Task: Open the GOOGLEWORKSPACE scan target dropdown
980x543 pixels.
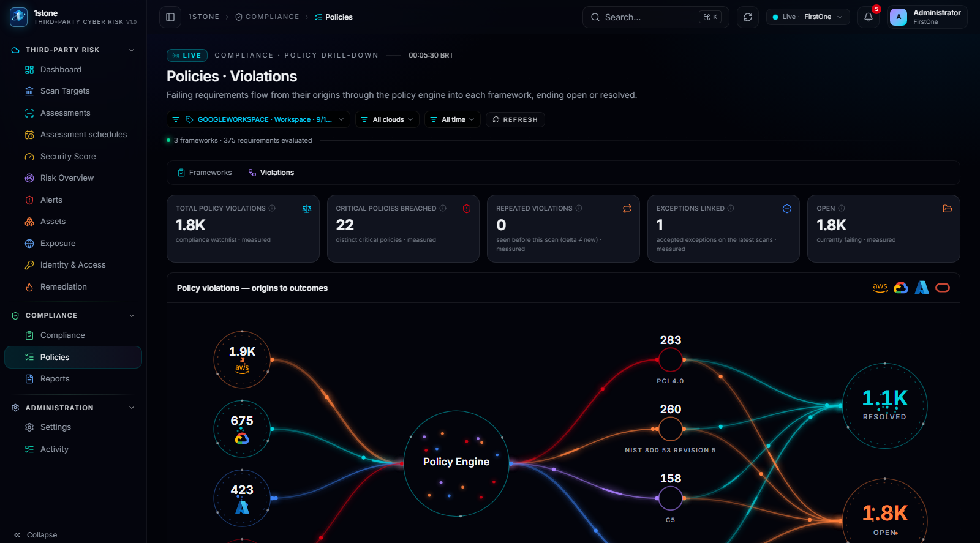Action: coord(258,119)
